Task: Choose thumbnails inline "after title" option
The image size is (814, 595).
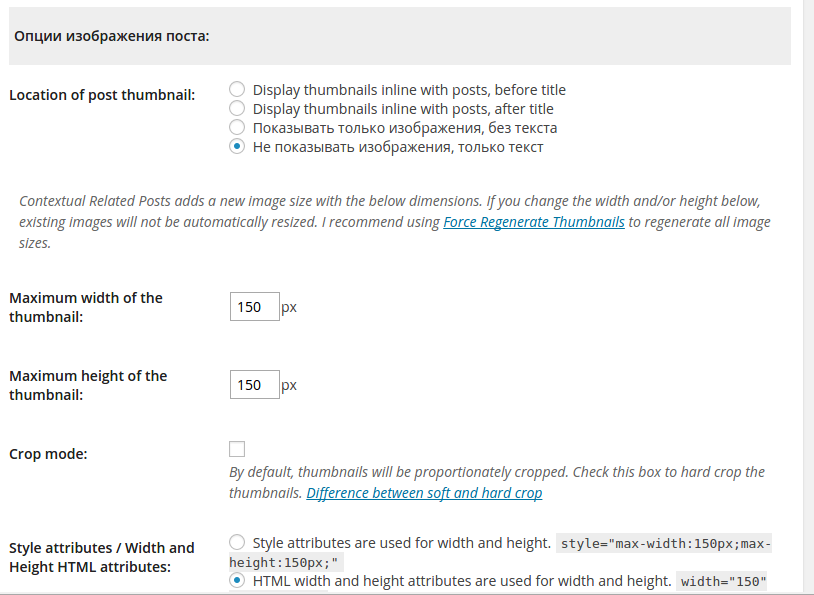Action: pyautogui.click(x=237, y=109)
